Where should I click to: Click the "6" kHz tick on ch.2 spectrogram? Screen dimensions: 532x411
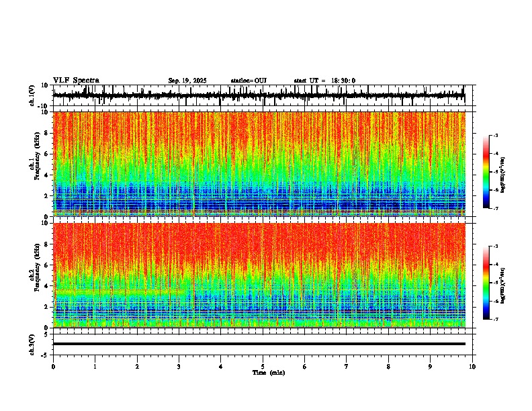pos(48,265)
